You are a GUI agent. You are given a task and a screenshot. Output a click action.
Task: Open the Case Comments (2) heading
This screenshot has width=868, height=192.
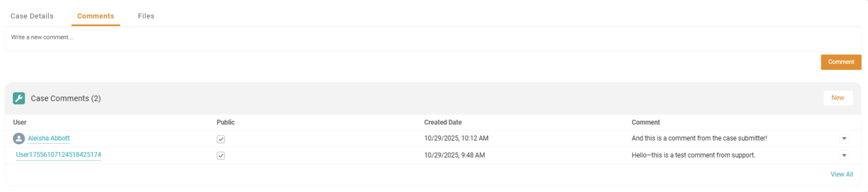66,98
